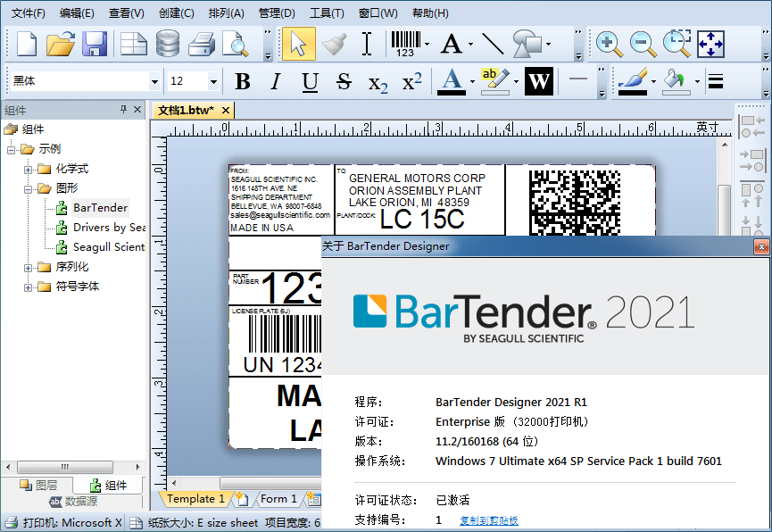The image size is (772, 532).
Task: Switch to the Template 1 tab
Action: click(x=195, y=498)
